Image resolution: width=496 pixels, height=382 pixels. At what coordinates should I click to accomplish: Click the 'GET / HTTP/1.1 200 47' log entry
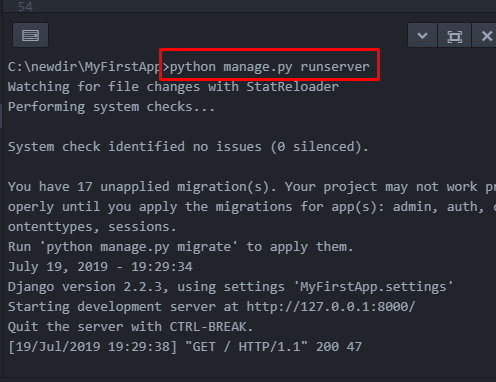(273, 347)
